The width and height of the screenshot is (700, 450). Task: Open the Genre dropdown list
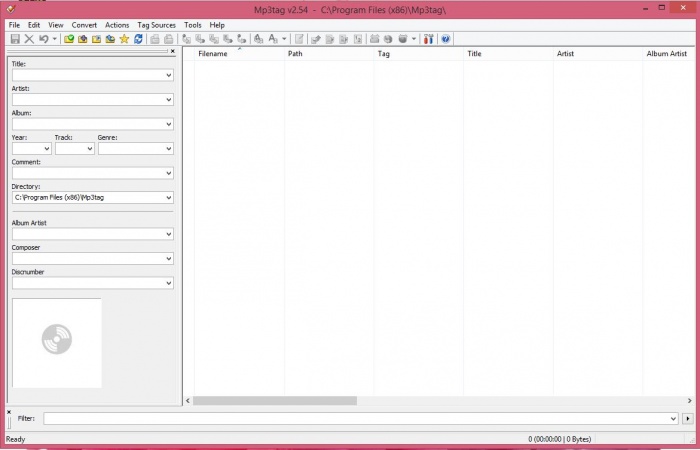coord(168,149)
